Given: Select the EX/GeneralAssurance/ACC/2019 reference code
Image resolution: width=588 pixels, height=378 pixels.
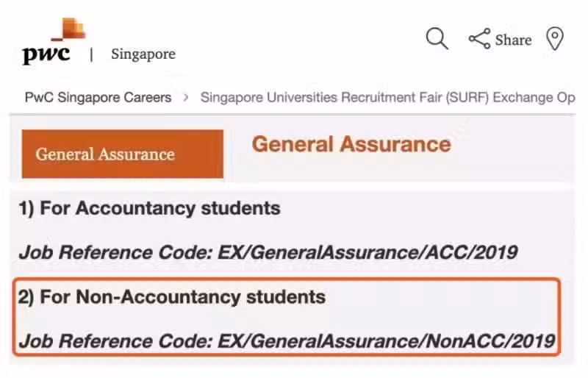Looking at the screenshot, I should pyautogui.click(x=368, y=252).
